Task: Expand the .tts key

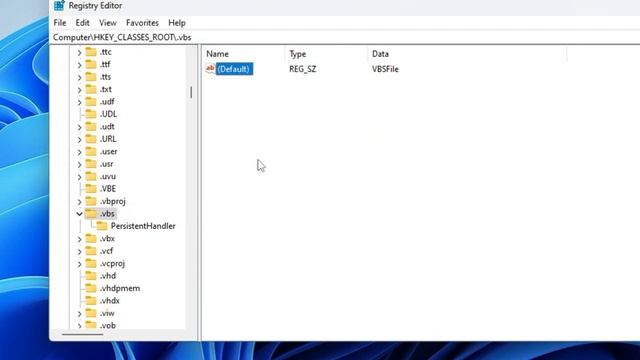Action: tap(79, 77)
